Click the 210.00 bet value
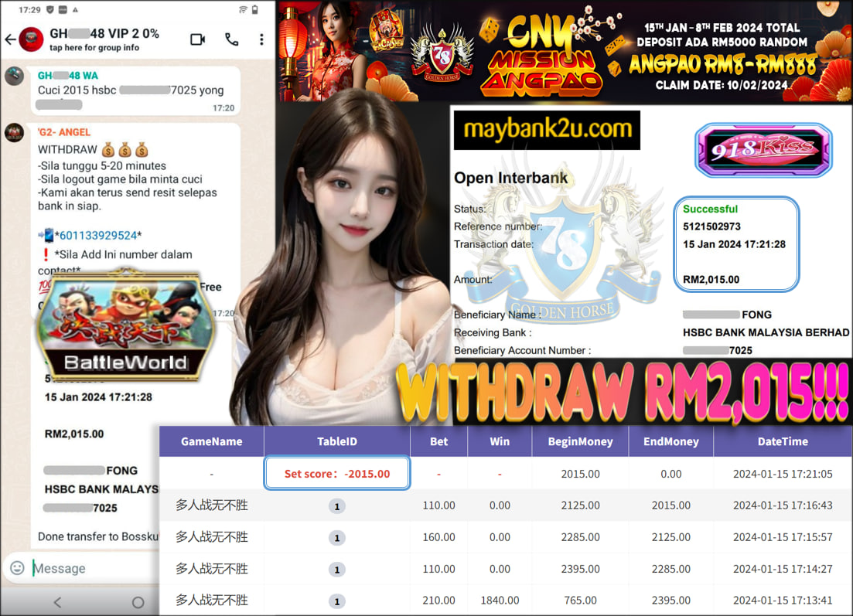This screenshot has width=853, height=616. (x=438, y=601)
